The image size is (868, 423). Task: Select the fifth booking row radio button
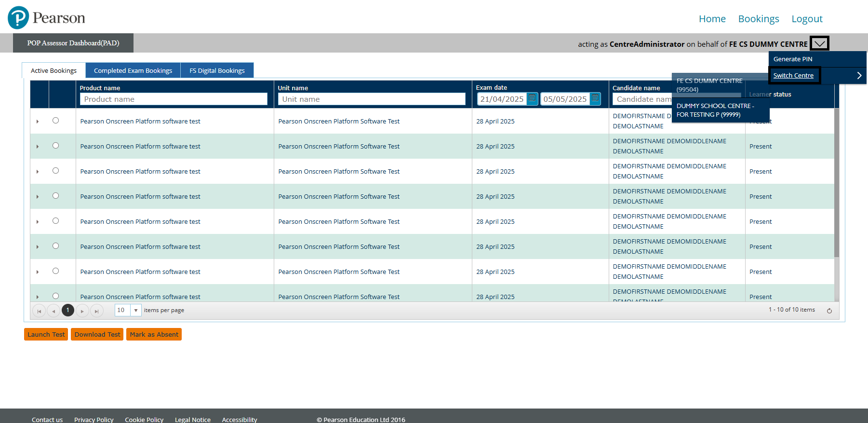point(56,221)
